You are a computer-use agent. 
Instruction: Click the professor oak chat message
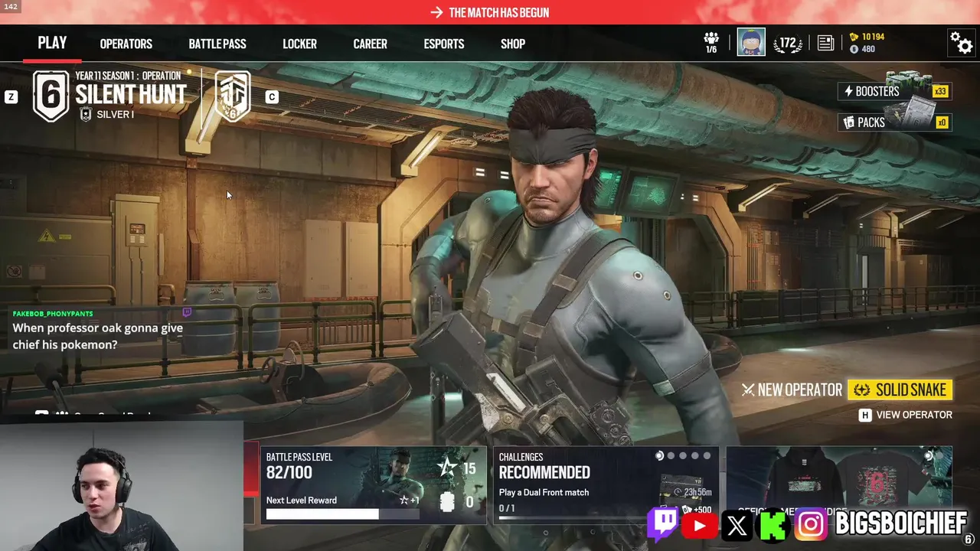pos(98,336)
